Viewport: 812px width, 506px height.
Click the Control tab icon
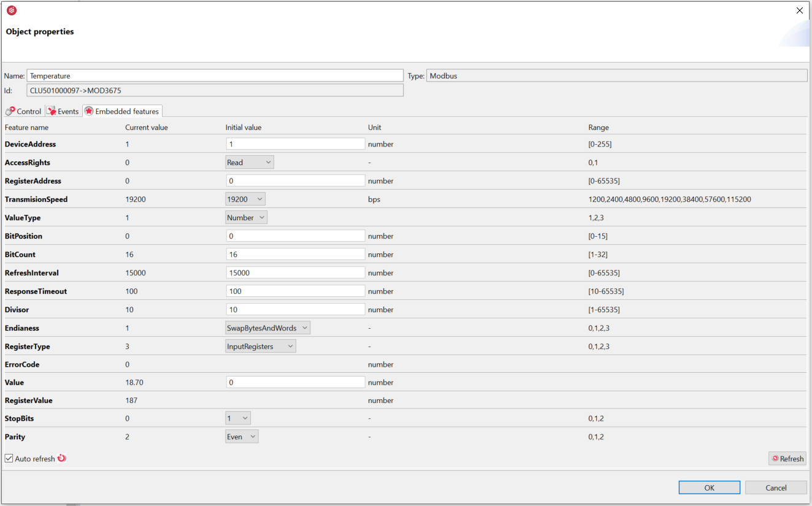coord(10,111)
